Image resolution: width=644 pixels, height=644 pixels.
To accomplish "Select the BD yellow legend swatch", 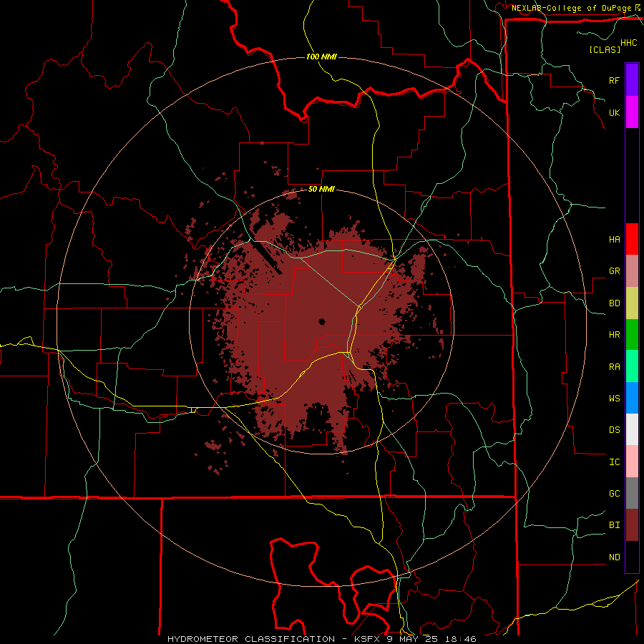I will tap(632, 303).
